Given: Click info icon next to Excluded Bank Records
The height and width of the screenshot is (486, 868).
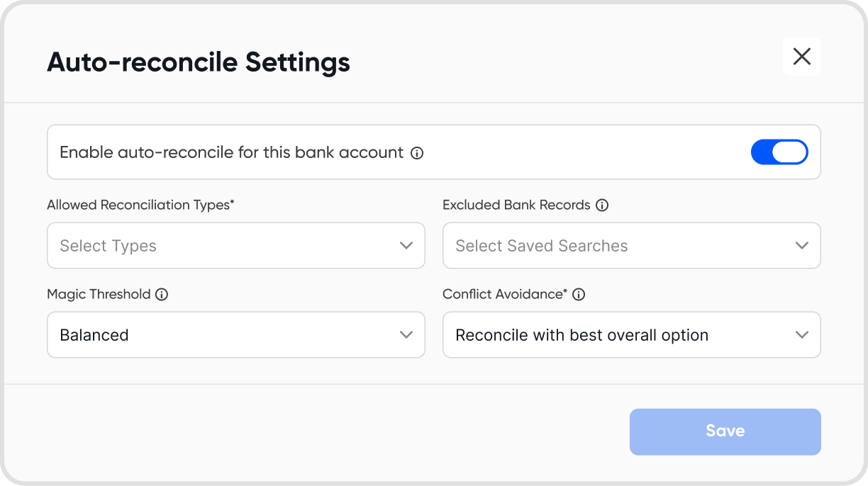Looking at the screenshot, I should (602, 205).
